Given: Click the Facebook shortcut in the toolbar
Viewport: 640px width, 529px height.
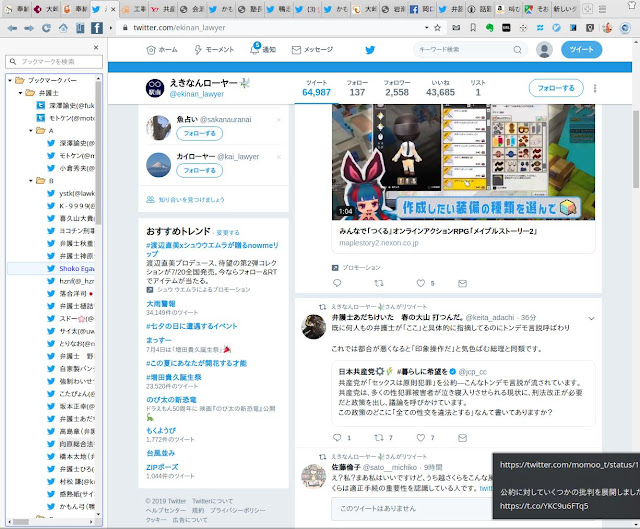Looking at the screenshot, I should [x=97, y=28].
